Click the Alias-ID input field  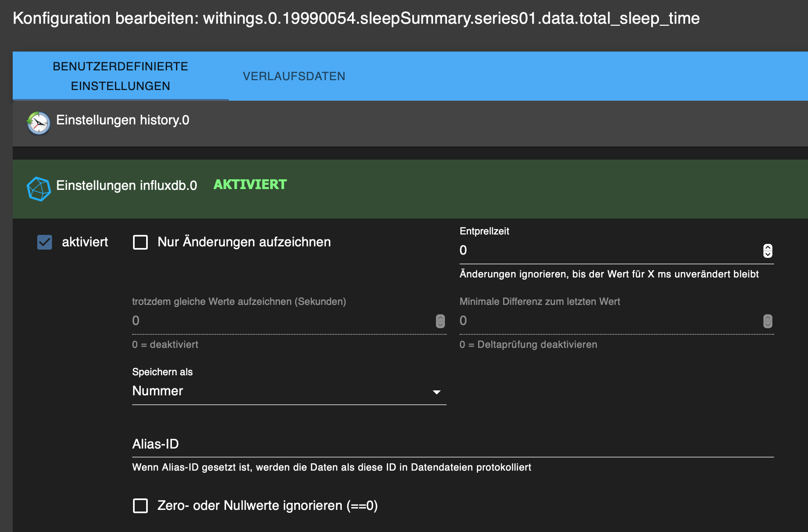click(x=453, y=444)
